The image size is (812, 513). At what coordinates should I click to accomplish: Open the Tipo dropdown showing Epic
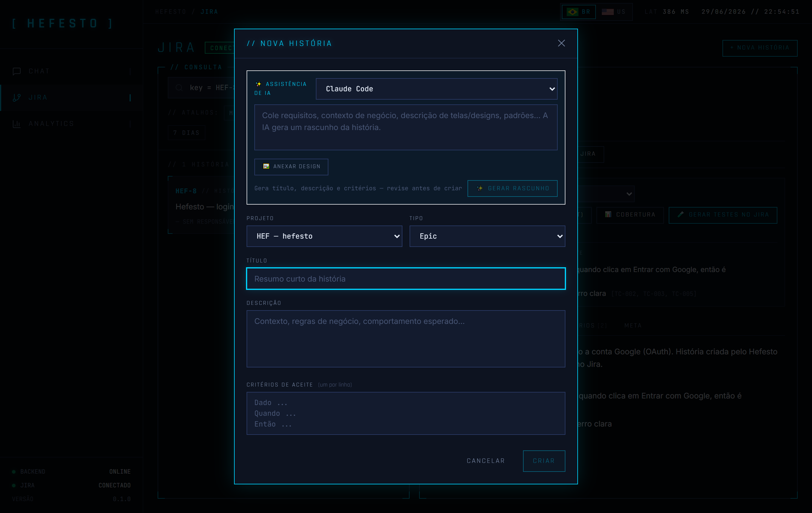point(487,236)
